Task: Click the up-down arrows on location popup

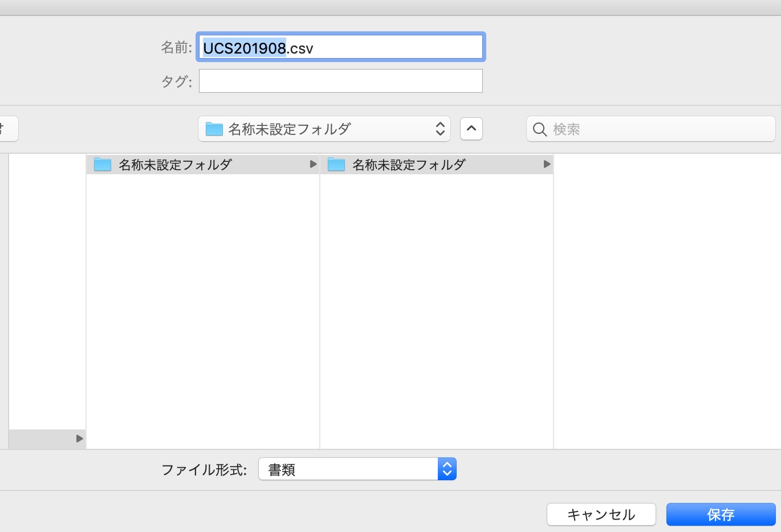Action: [x=440, y=129]
